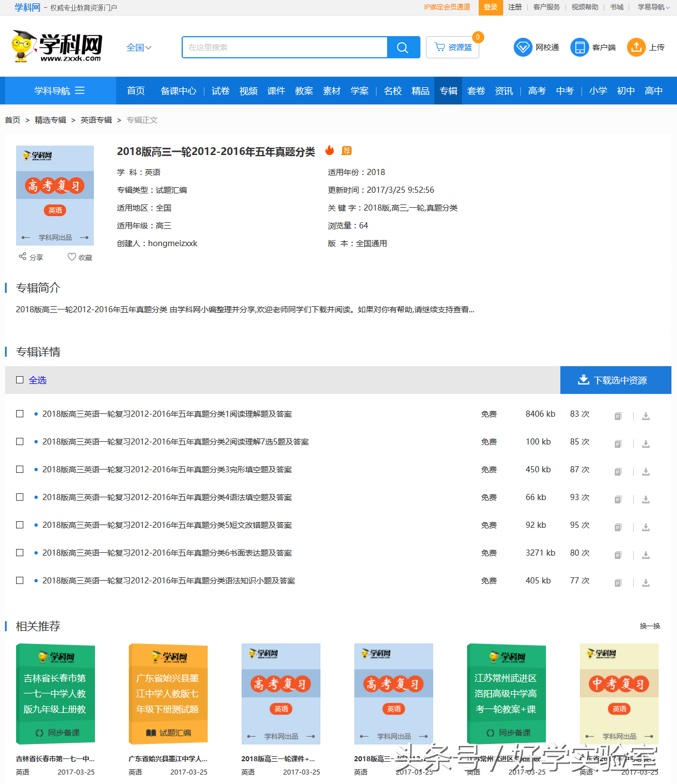This screenshot has height=784, width=677.
Task: Check the 分类5短文改错题 row checkbox
Action: click(x=20, y=525)
